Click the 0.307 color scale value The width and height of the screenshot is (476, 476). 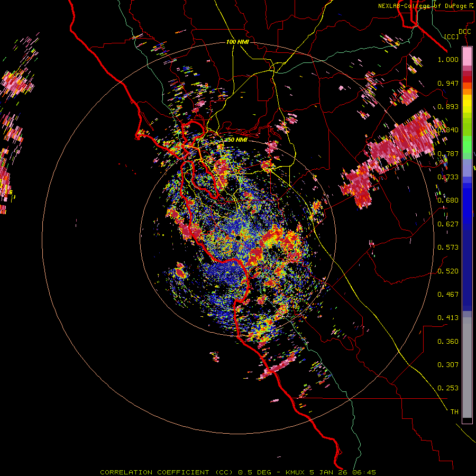(448, 365)
